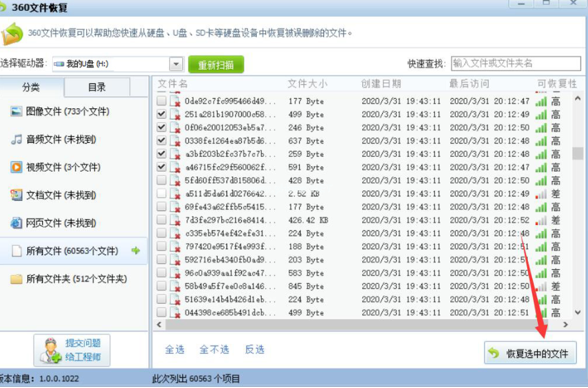The width and height of the screenshot is (588, 388).
Task: Sort by the 文件大小 column header
Action: tap(307, 83)
